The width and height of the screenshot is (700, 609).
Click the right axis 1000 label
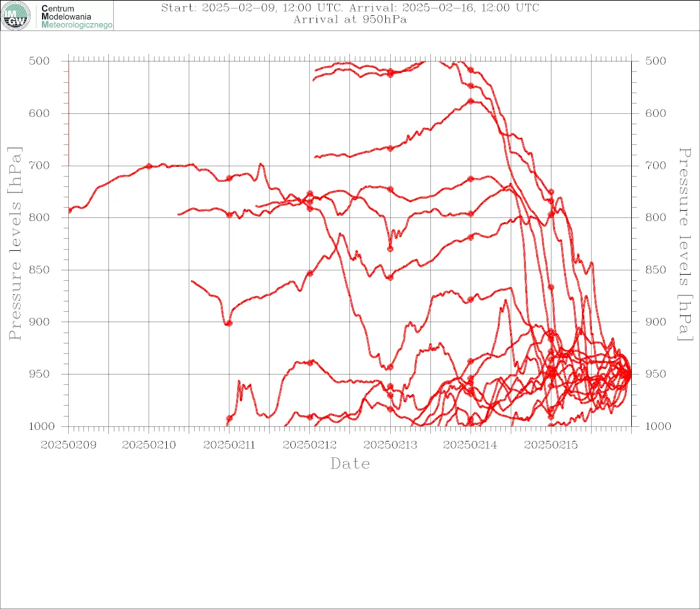[x=658, y=426]
